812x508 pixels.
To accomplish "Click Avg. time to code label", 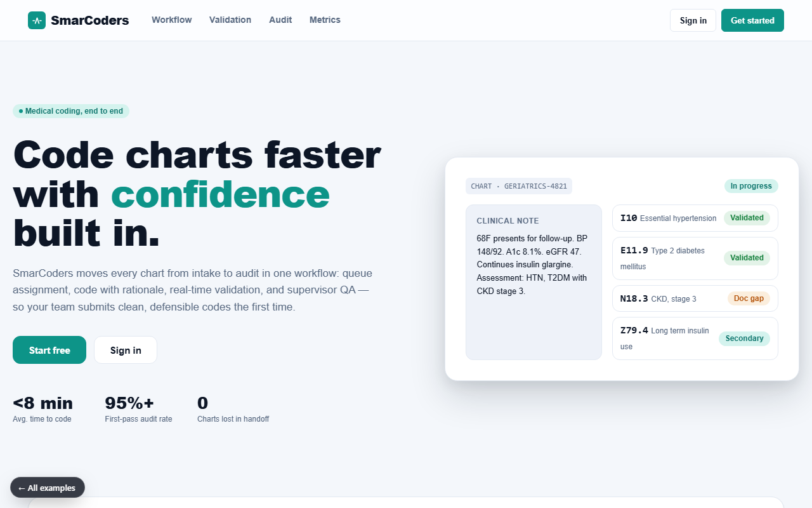I will (42, 419).
